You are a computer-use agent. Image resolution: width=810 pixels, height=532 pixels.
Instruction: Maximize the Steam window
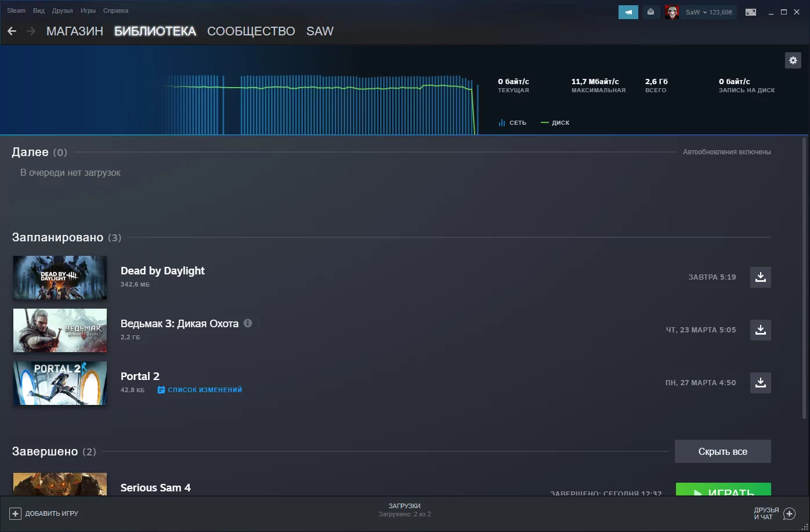(784, 12)
